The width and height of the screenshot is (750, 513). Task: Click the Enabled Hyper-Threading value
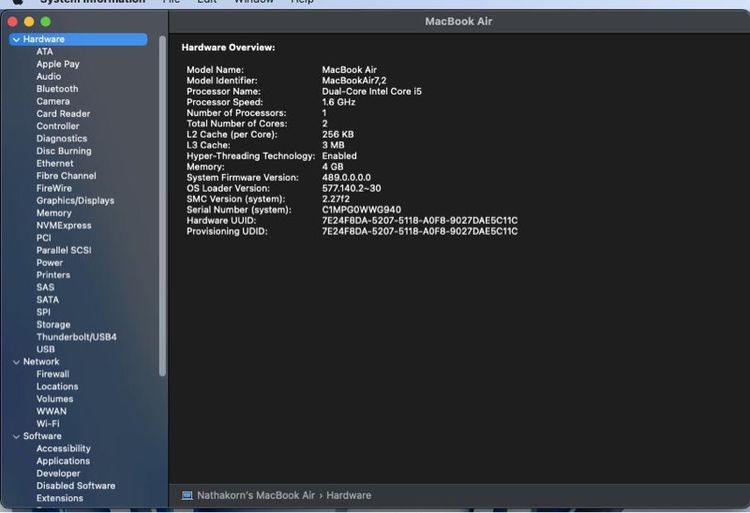click(x=339, y=156)
